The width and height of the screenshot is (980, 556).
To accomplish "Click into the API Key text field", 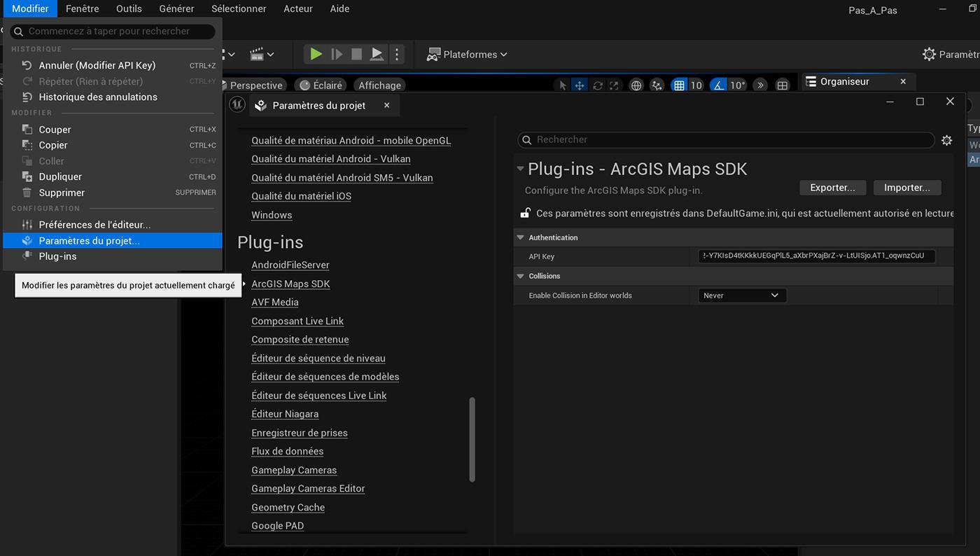I will (817, 256).
